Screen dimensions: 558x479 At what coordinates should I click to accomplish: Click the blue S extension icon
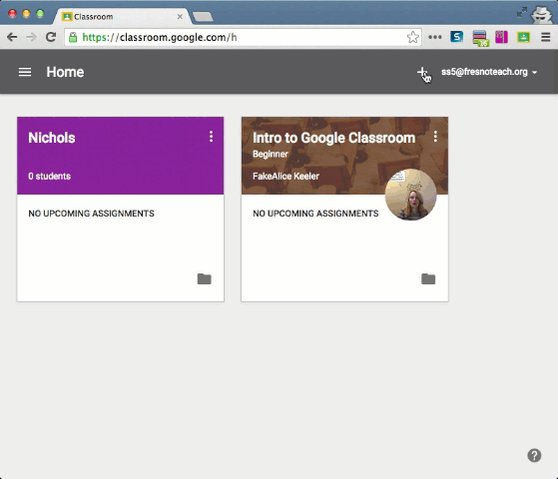tap(457, 36)
